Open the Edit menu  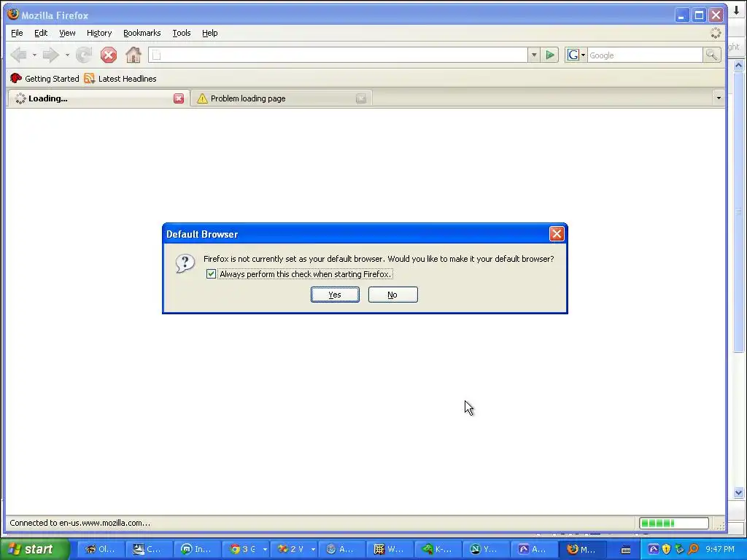tap(41, 33)
